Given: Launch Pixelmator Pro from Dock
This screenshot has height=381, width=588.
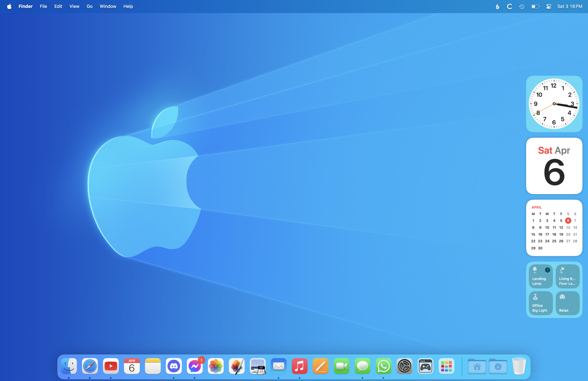Looking at the screenshot, I should tap(237, 366).
